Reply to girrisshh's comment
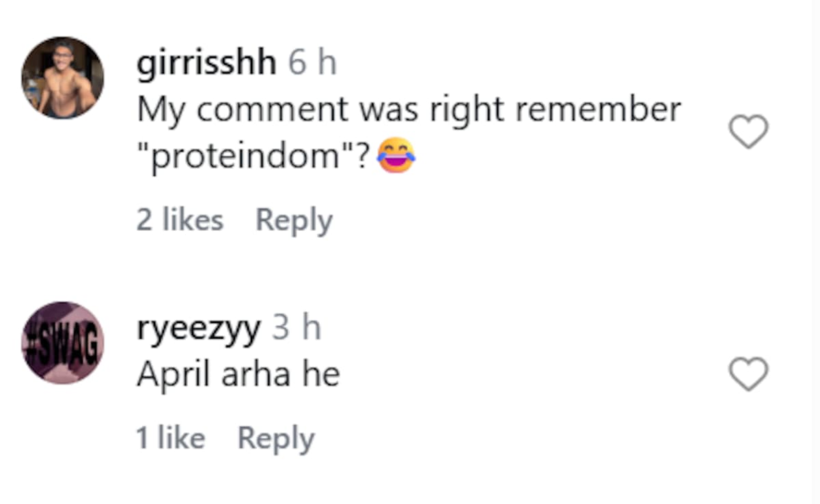Image resolution: width=820 pixels, height=504 pixels. [294, 220]
